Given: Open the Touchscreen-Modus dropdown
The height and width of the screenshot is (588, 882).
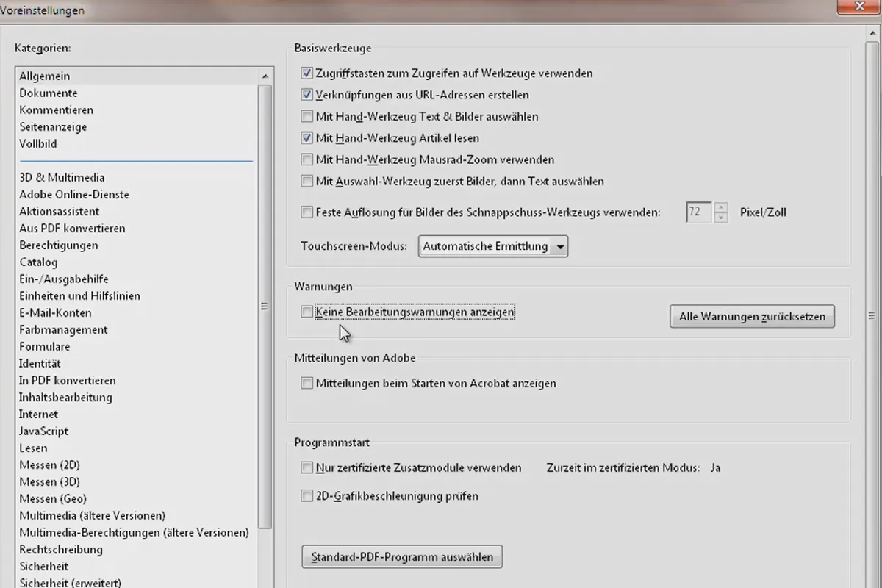Looking at the screenshot, I should 492,246.
